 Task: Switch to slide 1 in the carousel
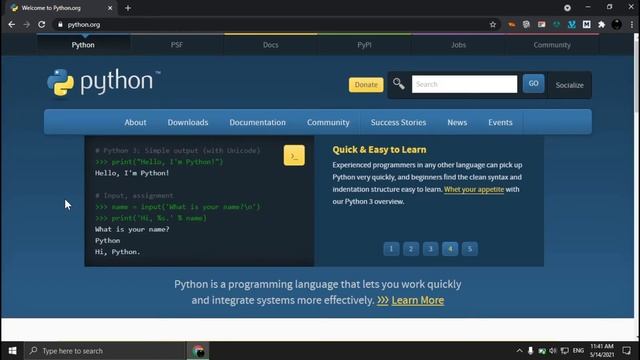coord(391,249)
